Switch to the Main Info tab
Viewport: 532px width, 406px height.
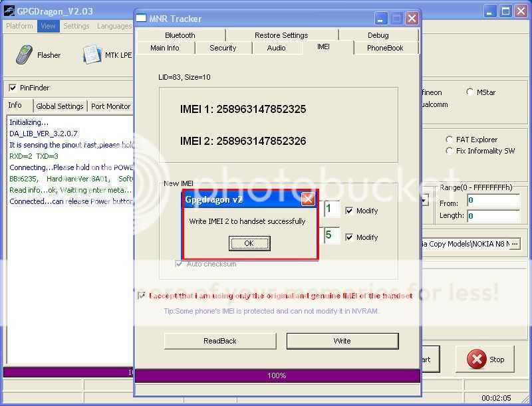tap(165, 48)
